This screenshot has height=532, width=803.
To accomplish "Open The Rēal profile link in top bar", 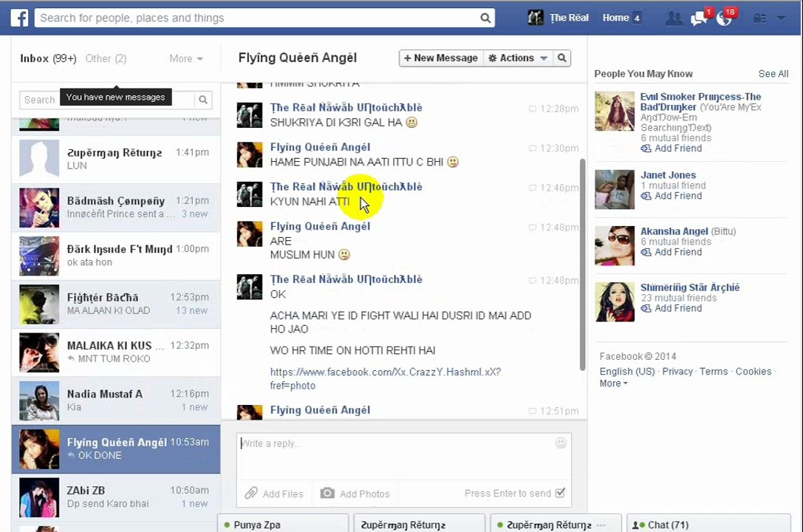I will [x=569, y=18].
